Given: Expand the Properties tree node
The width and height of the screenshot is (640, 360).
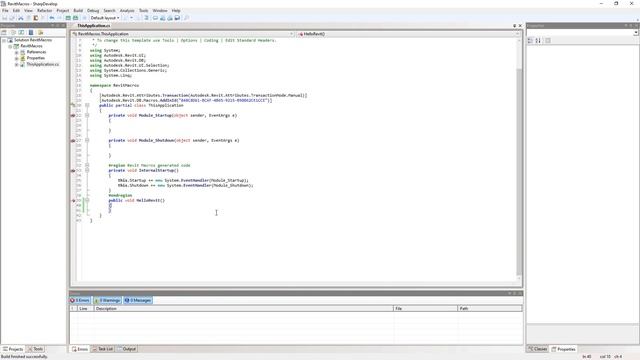Looking at the screenshot, I should coord(17,58).
